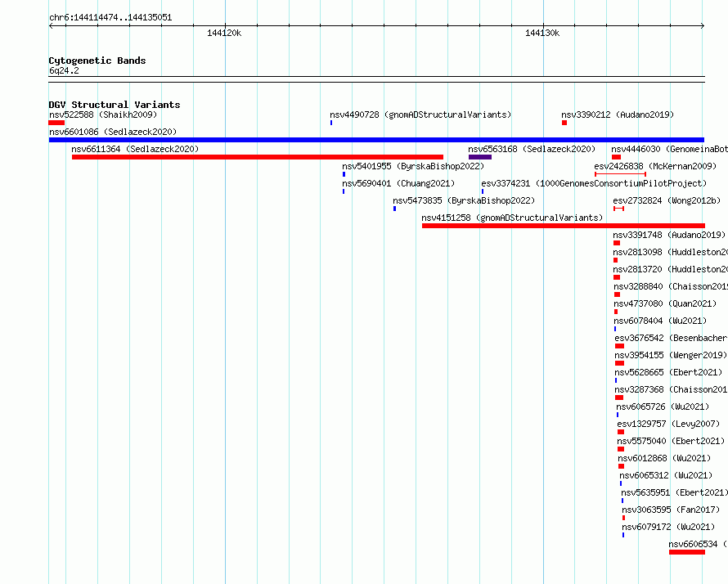Select esv2426838 (McKernan2009) label
The height and width of the screenshot is (584, 728).
(655, 166)
